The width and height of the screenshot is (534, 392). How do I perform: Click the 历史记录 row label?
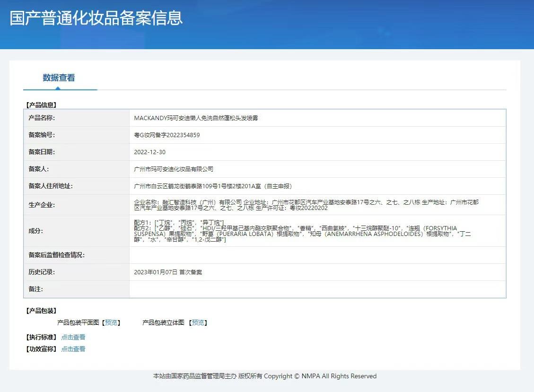tap(42, 272)
